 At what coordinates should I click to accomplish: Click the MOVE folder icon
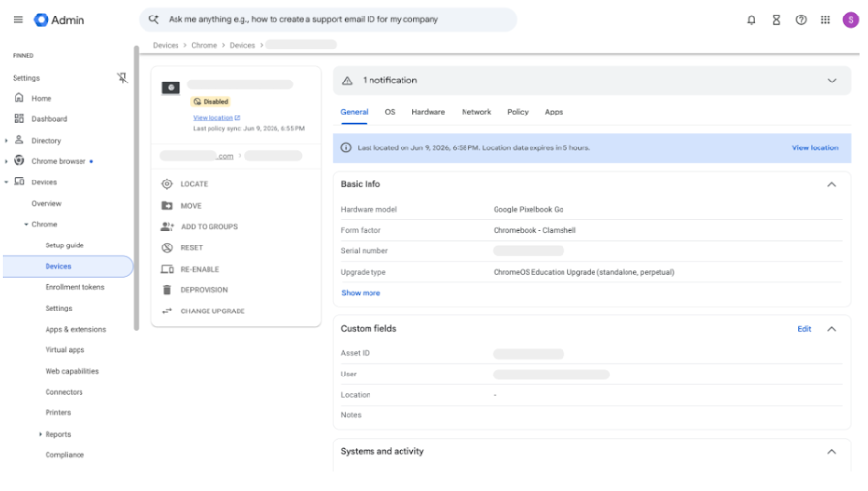[x=167, y=205]
